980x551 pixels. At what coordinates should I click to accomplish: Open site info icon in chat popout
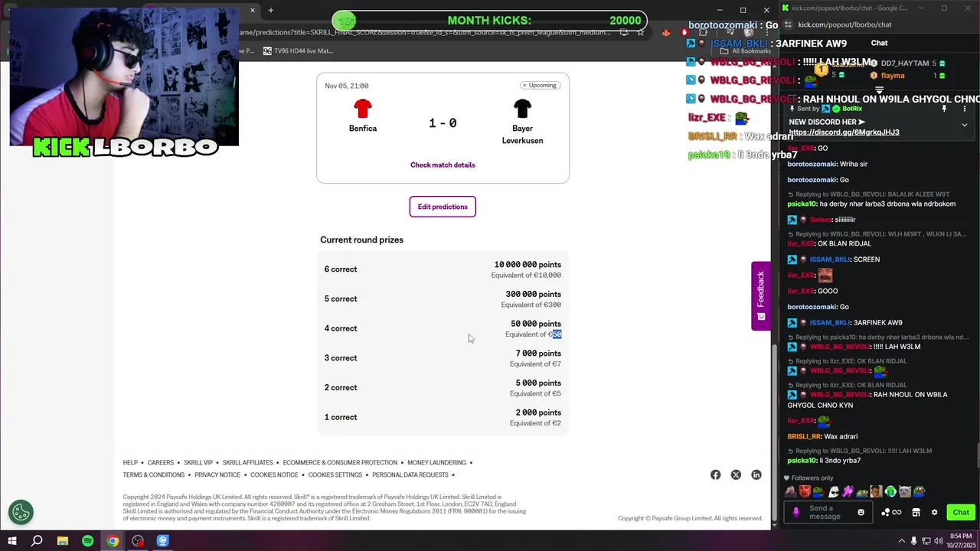coord(789,24)
